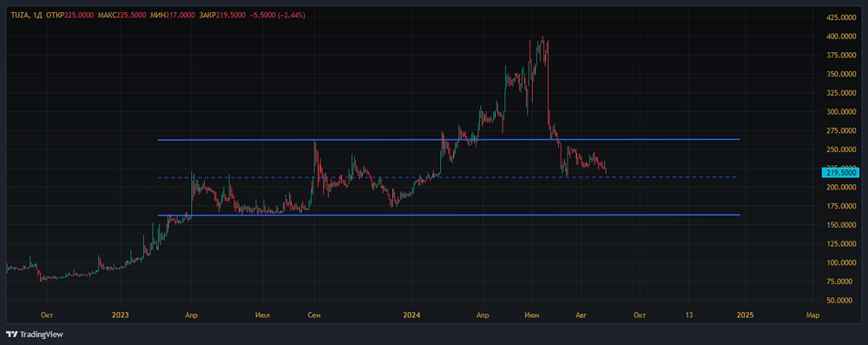Viewport: 868px width, 345px height.
Task: Click the Сен month label on time axis
Action: [314, 315]
